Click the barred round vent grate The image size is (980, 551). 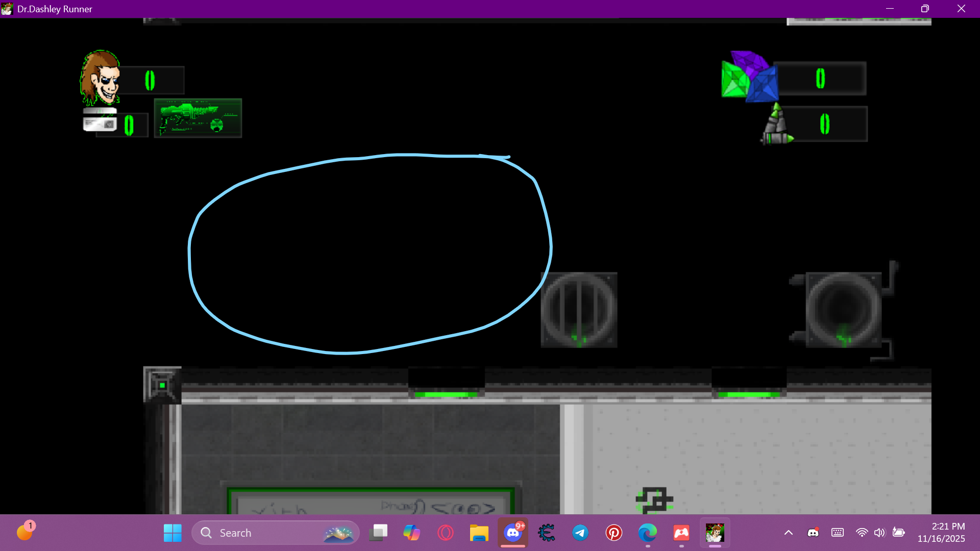pyautogui.click(x=579, y=310)
